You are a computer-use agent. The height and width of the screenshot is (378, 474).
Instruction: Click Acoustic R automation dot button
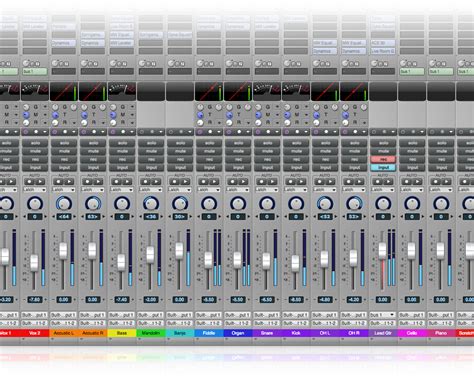88,182
